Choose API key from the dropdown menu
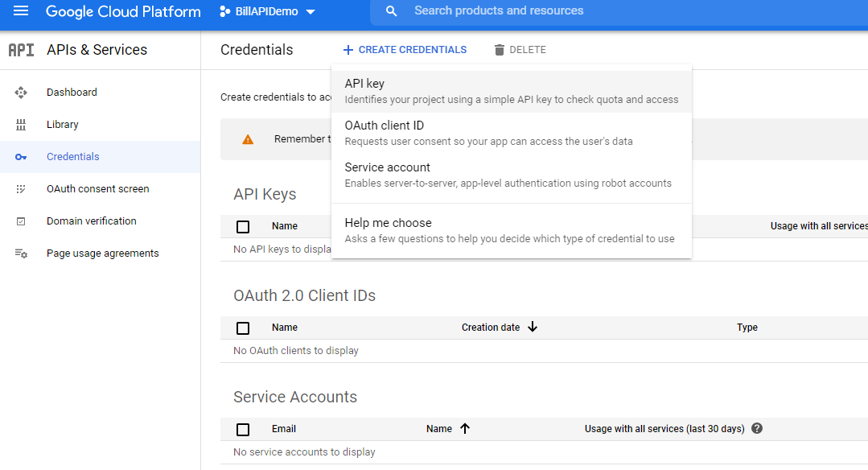This screenshot has width=868, height=470. point(512,91)
